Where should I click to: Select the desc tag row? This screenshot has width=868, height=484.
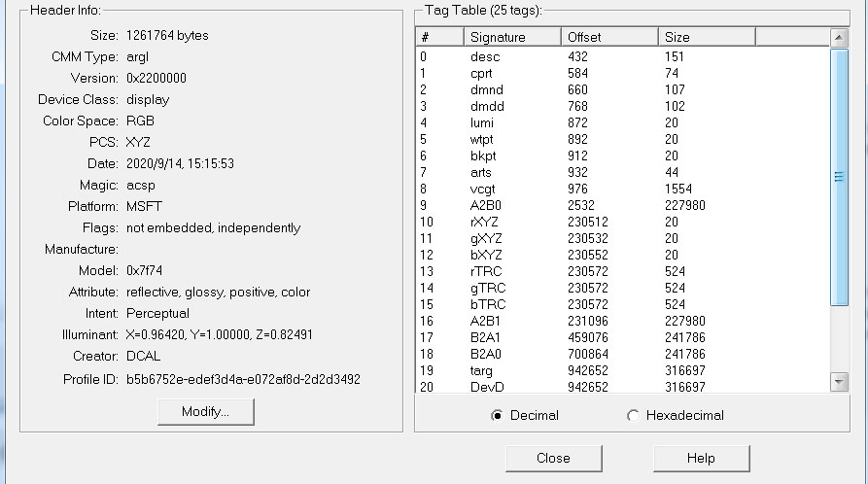[485, 56]
